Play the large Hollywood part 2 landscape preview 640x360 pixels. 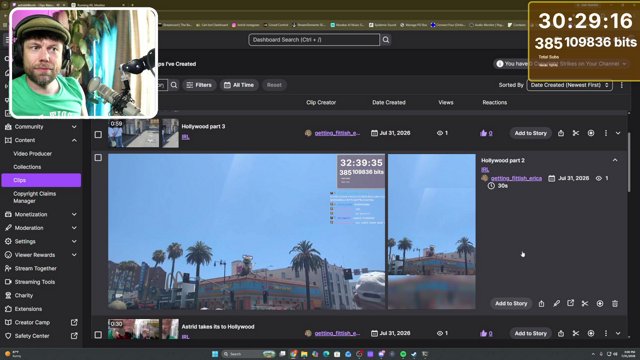[247, 231]
